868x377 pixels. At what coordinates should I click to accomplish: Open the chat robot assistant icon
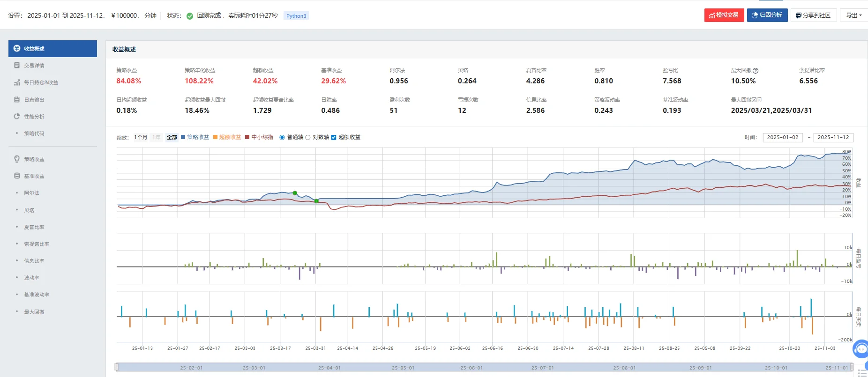(861, 349)
